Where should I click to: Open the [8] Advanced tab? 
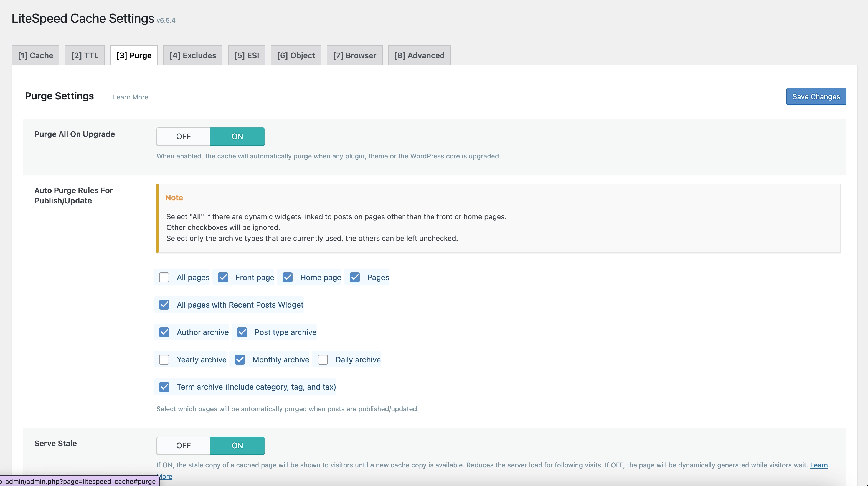419,55
